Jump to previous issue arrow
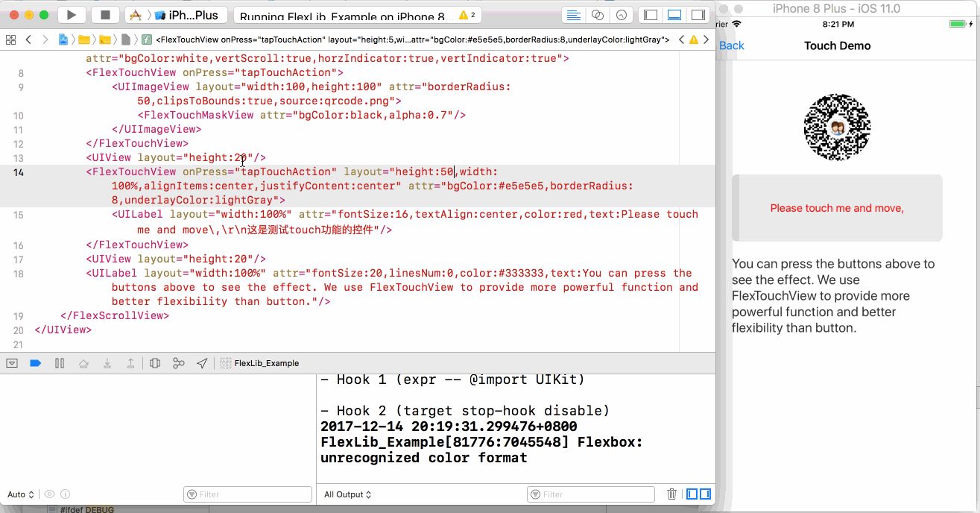This screenshot has height=513, width=980. point(681,40)
